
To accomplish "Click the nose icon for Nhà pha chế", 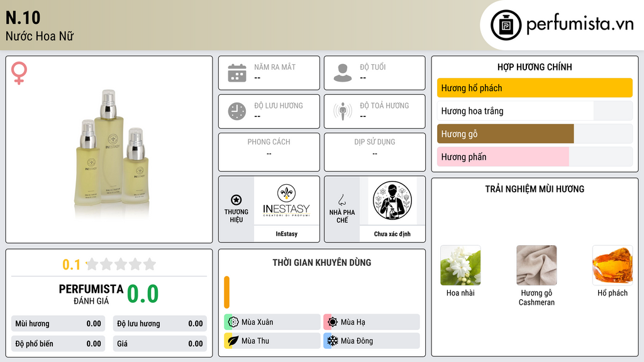I will click(x=341, y=200).
